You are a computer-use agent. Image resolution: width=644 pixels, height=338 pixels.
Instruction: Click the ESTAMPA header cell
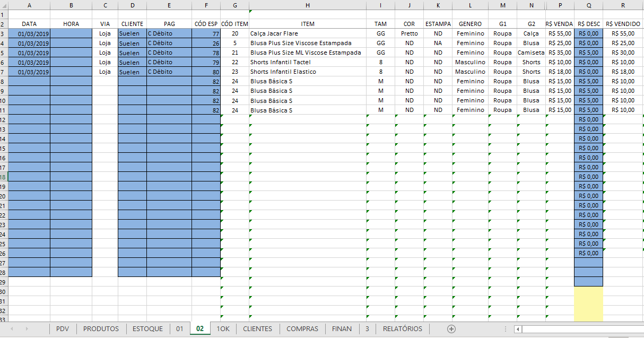(438, 24)
